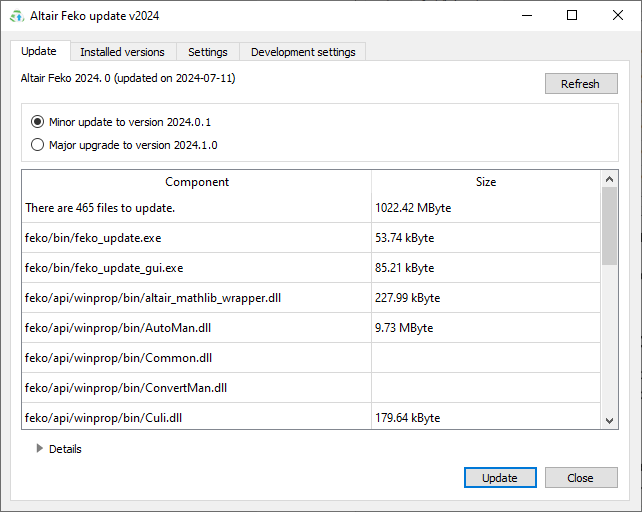Switch to the Installed versions tab

122,52
